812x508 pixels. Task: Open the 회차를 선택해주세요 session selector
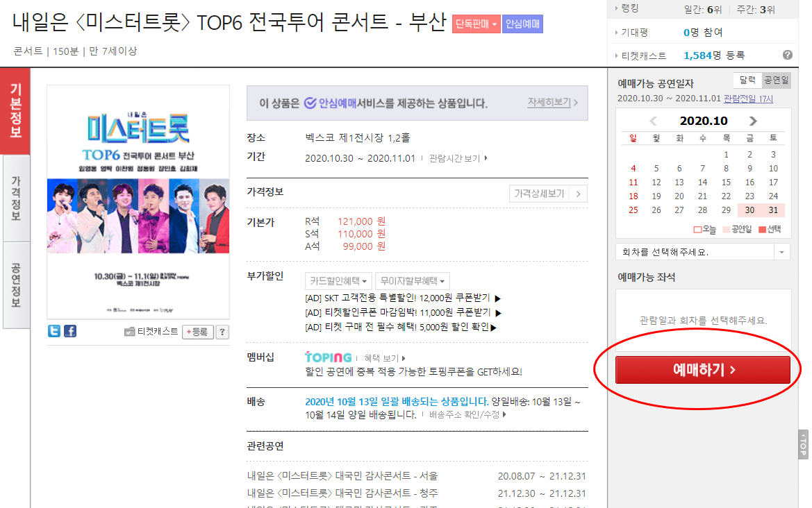pyautogui.click(x=703, y=252)
